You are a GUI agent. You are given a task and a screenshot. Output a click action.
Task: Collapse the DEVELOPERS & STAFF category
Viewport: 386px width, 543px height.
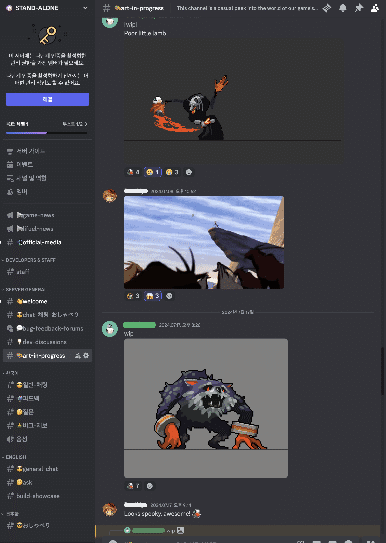click(29, 260)
